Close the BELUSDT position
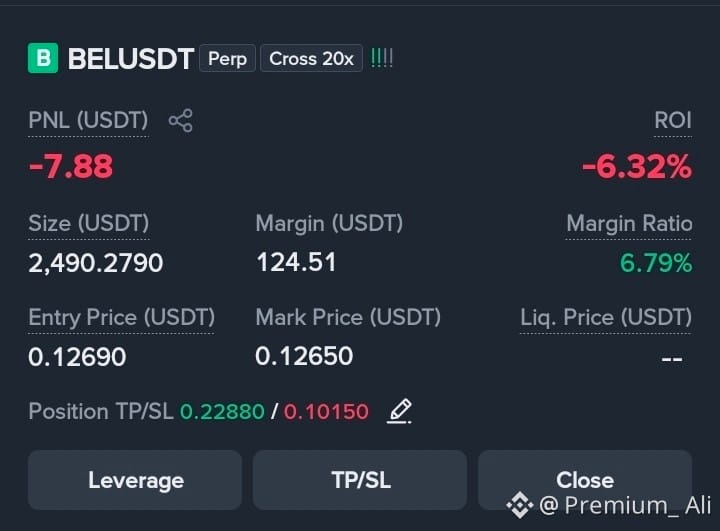Screen dimensions: 720x531 (x=585, y=480)
